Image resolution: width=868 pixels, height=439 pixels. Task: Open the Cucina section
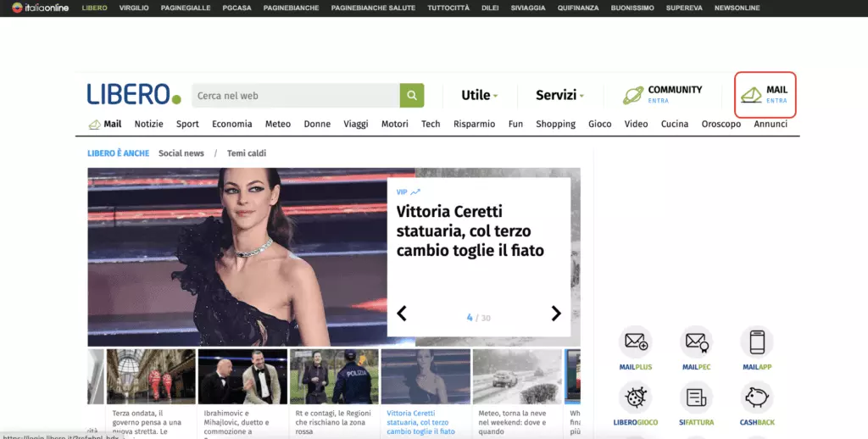(675, 124)
